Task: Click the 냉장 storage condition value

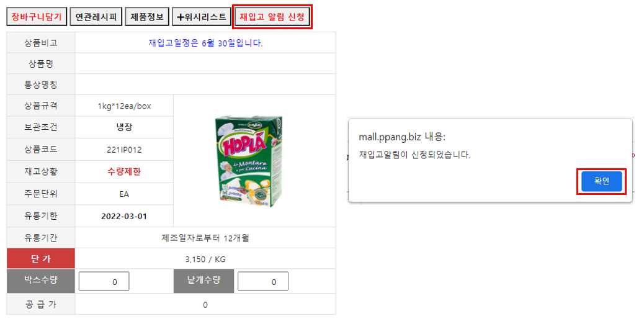Action: pos(125,127)
